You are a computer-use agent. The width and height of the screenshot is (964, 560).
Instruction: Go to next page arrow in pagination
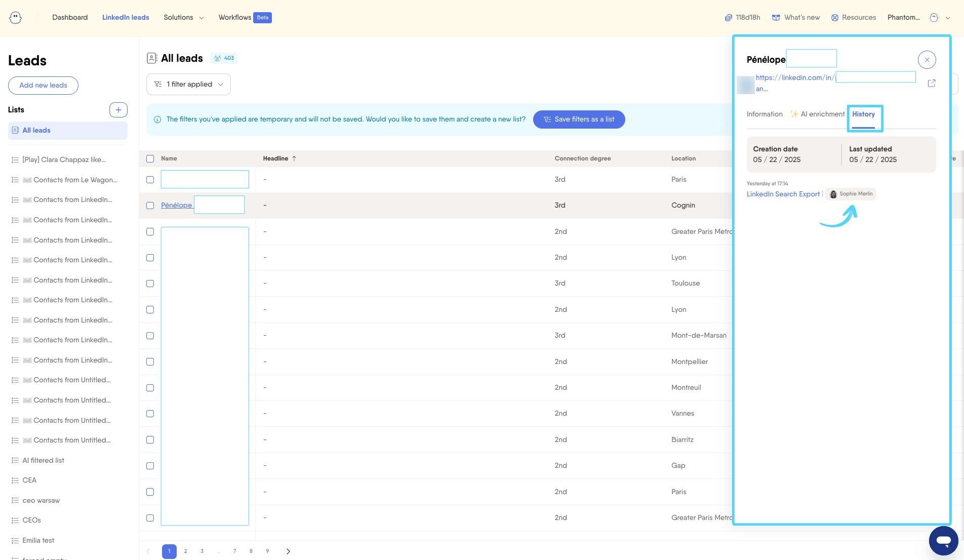pos(288,551)
